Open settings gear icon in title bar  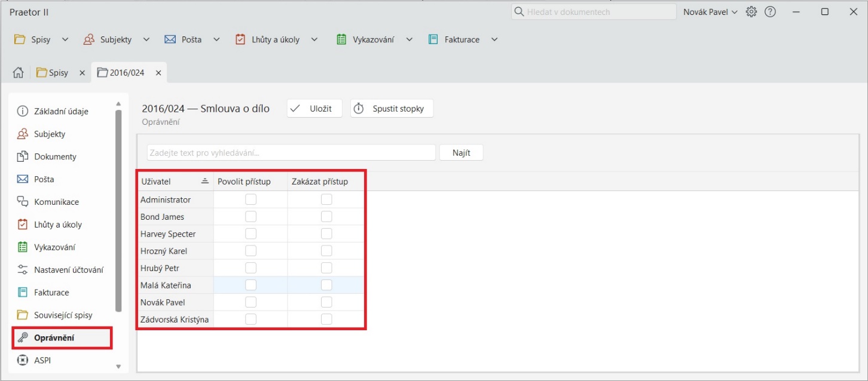pyautogui.click(x=751, y=12)
